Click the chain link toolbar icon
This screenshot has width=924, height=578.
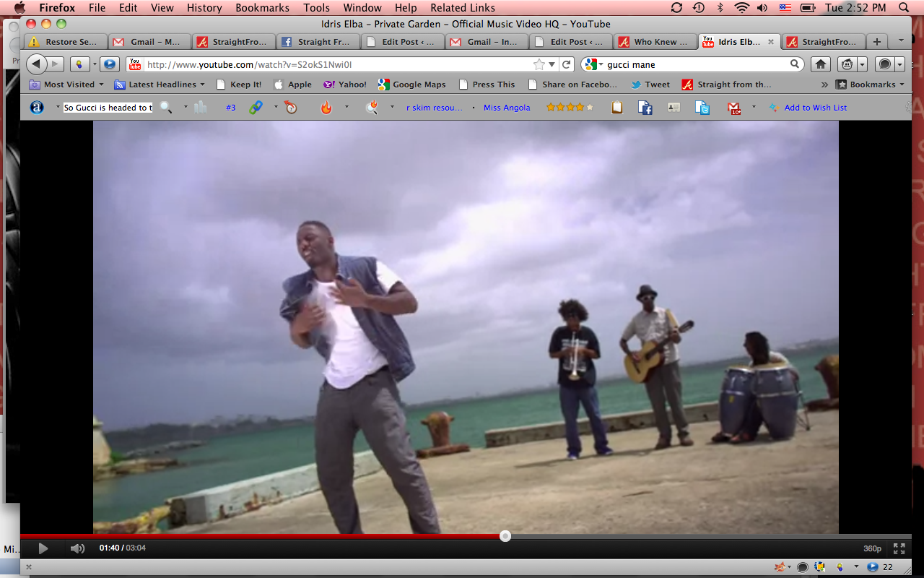click(x=256, y=108)
